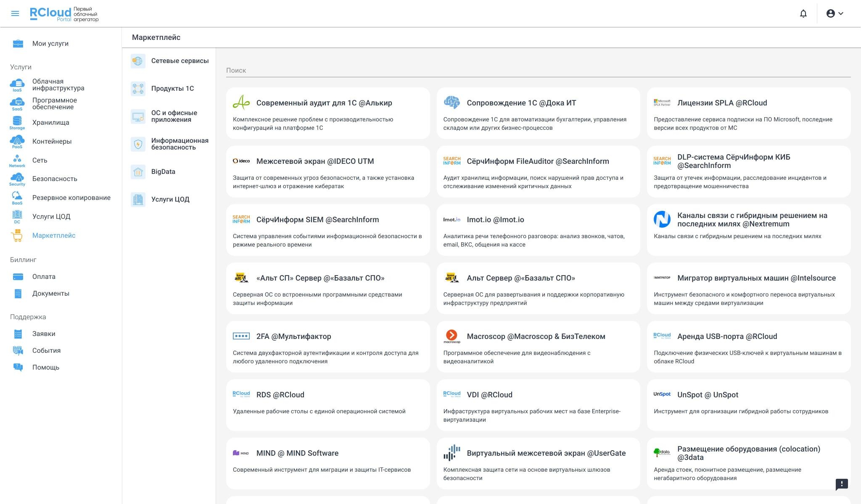Click the Документы document icon

pyautogui.click(x=18, y=294)
